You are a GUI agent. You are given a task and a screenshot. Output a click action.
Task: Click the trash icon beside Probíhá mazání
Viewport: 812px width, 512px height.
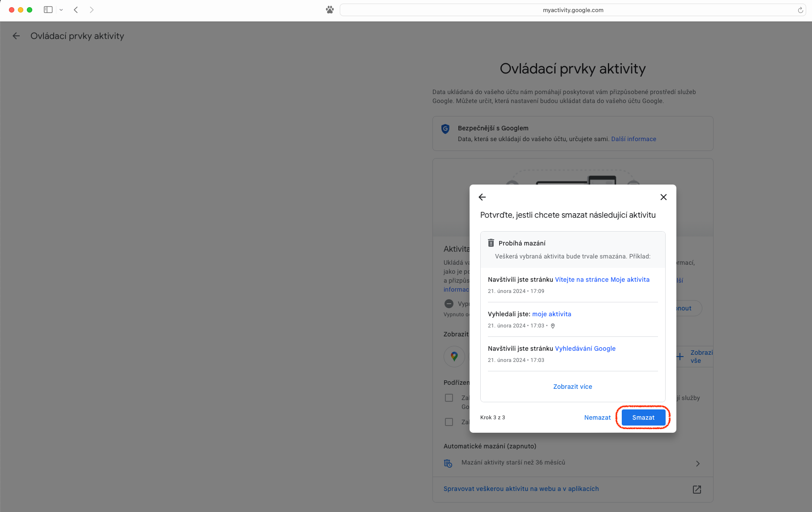(491, 243)
